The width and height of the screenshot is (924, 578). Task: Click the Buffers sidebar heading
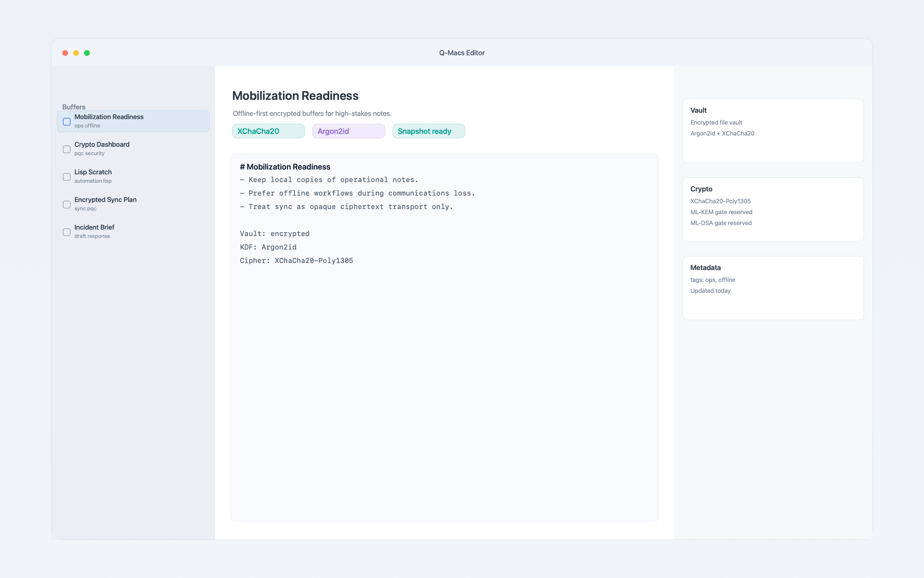click(x=74, y=107)
